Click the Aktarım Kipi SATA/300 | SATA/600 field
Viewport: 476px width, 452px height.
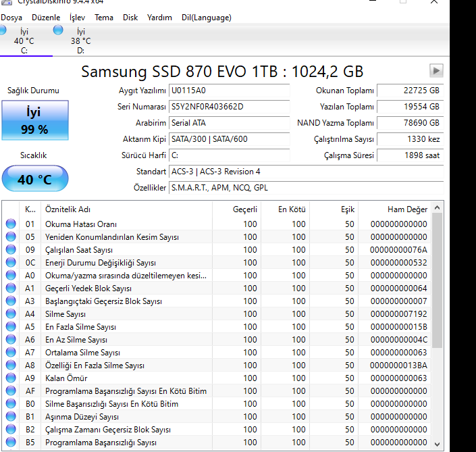[x=229, y=139]
